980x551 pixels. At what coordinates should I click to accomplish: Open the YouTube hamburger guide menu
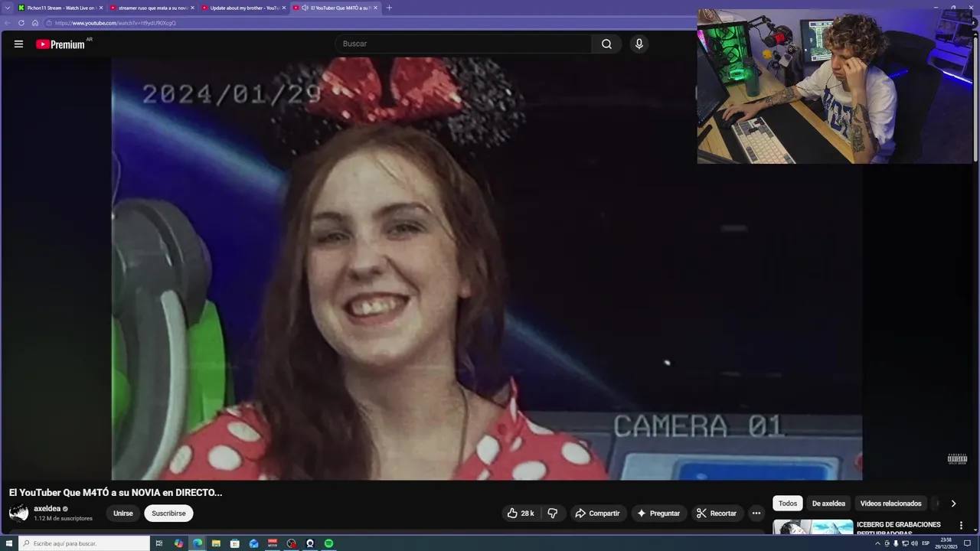pyautogui.click(x=18, y=44)
